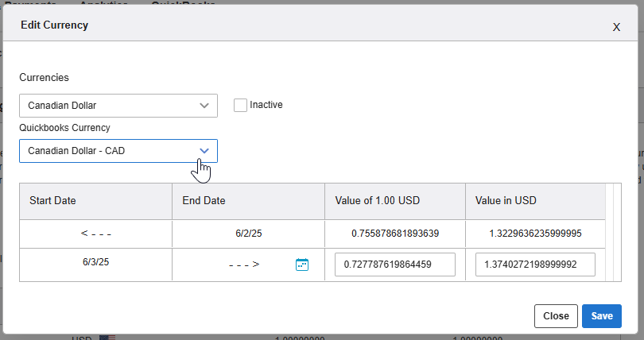The image size is (644, 340).
Task: Open the End Date calendar picker icon
Action: [301, 265]
